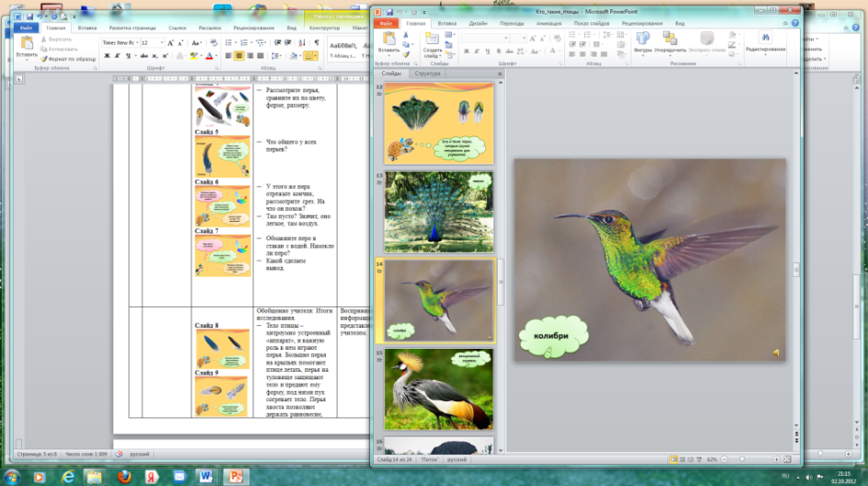Click Sort A-Z icon in Word

point(302,42)
